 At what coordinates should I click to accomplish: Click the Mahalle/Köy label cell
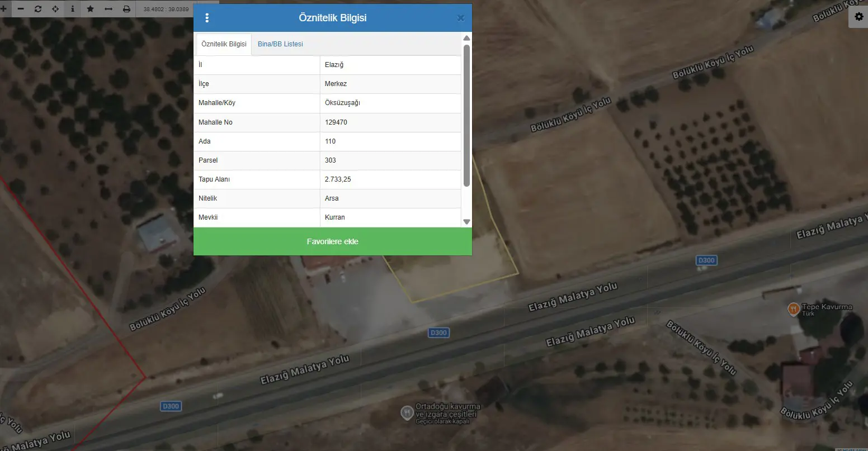257,103
